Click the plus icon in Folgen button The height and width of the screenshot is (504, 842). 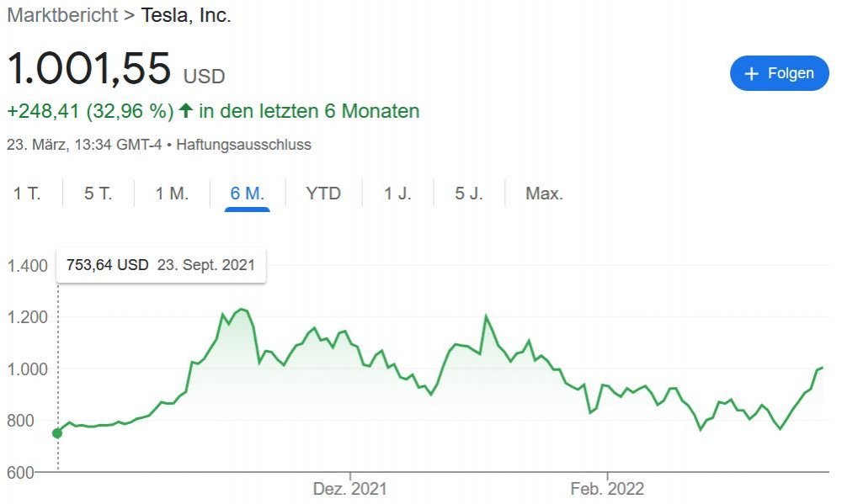pyautogui.click(x=753, y=73)
